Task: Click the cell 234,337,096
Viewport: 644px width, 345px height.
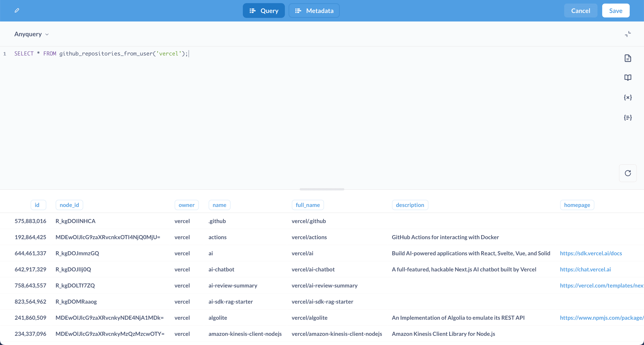Action: [x=30, y=334]
